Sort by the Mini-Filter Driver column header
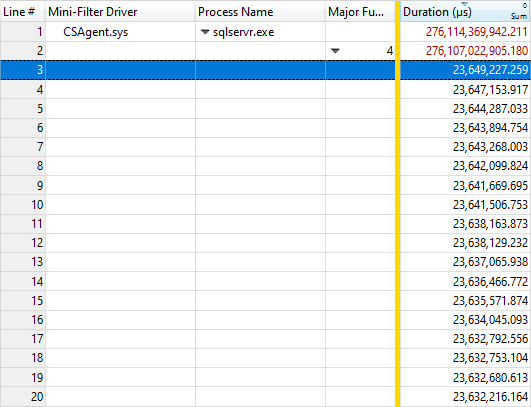Image resolution: width=531 pixels, height=407 pixels. coord(92,12)
